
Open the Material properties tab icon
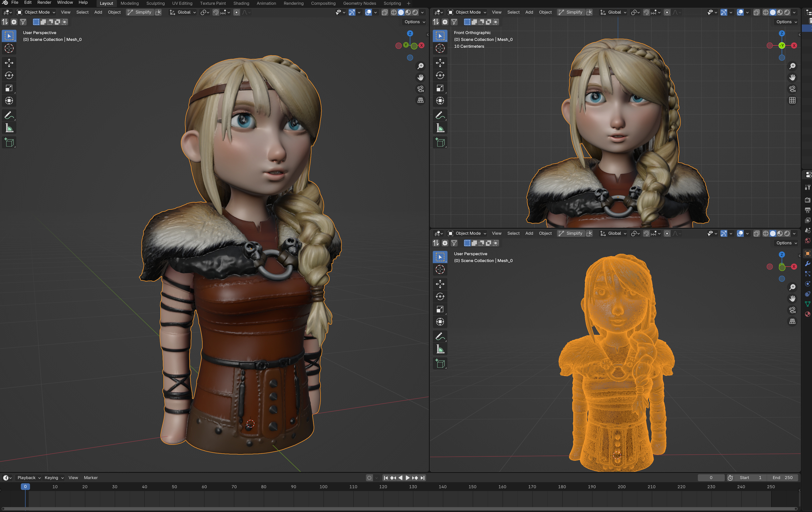click(807, 314)
